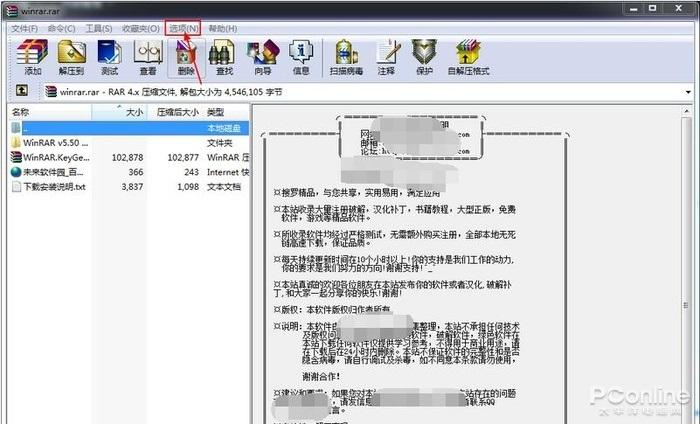
Task: Click the comment pane scrollbar up arrow
Action: coord(687,110)
